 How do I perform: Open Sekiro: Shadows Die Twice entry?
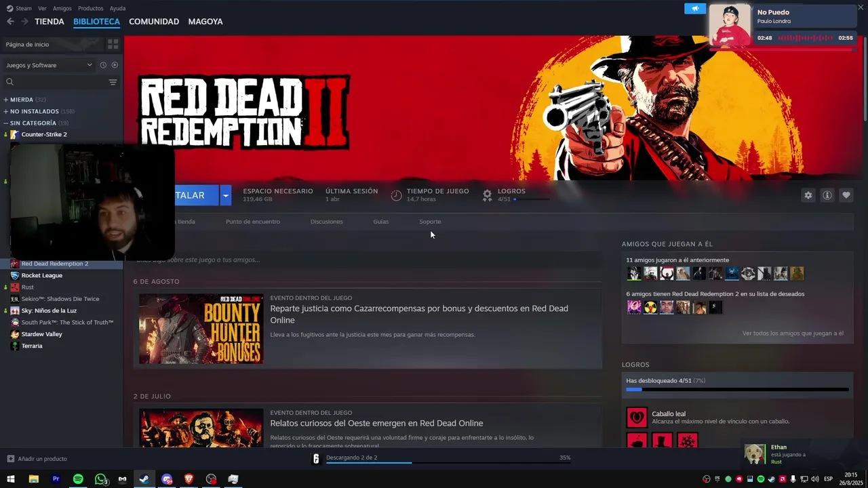tap(60, 299)
